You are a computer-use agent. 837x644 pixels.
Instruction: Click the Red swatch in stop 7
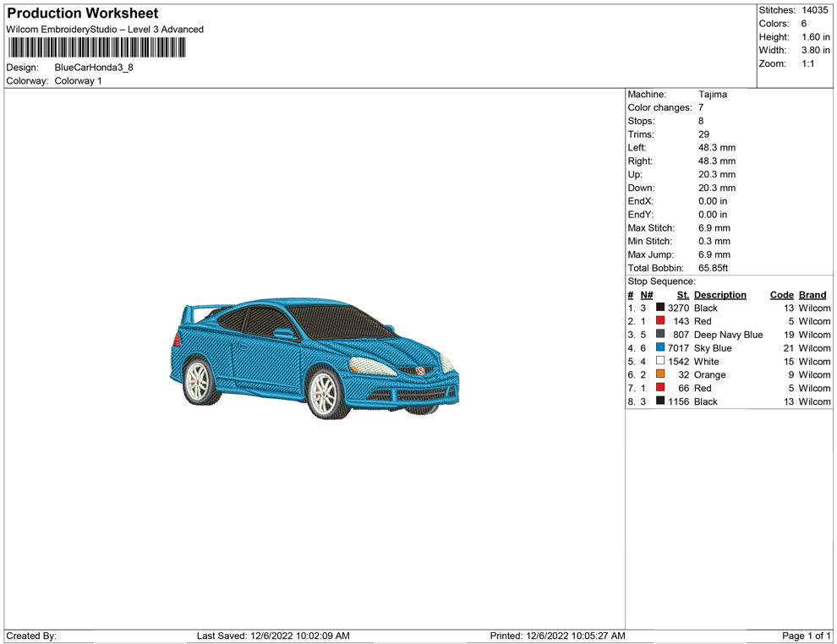(x=660, y=389)
